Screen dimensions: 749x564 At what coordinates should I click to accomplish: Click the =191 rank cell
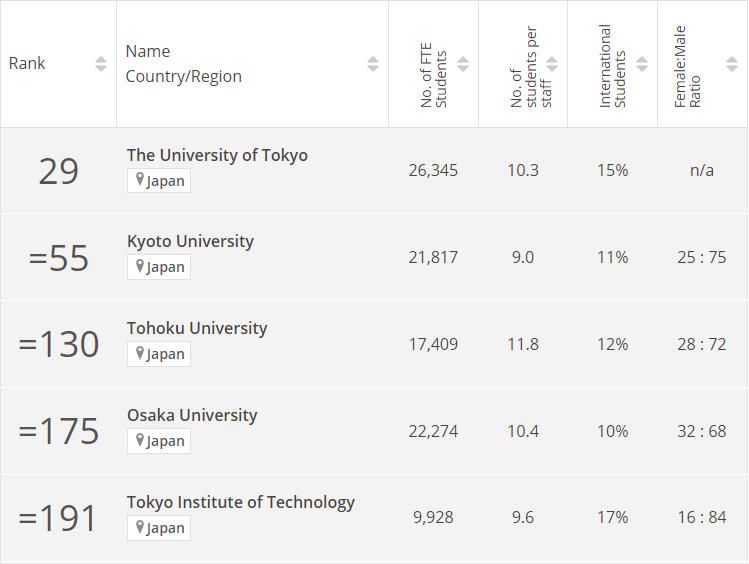pyautogui.click(x=58, y=518)
